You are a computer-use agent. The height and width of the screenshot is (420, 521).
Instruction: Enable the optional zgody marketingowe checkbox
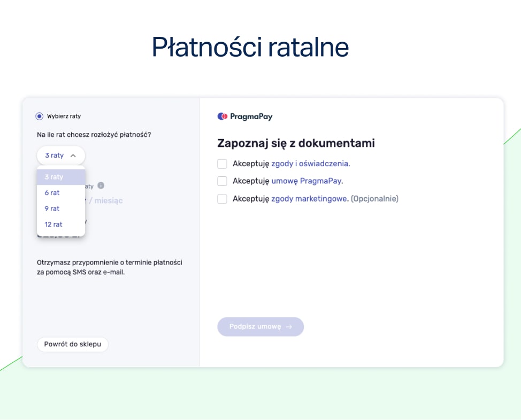222,199
